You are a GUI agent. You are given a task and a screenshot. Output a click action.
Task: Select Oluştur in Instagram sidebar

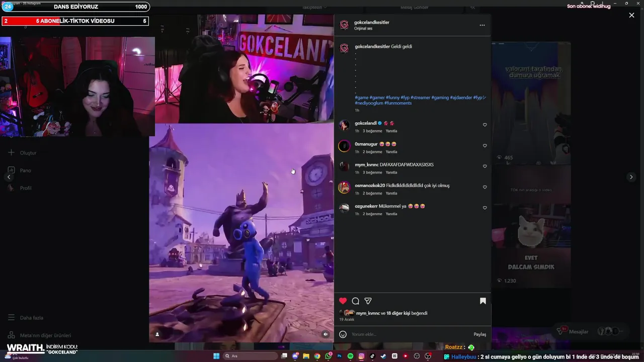point(23,153)
